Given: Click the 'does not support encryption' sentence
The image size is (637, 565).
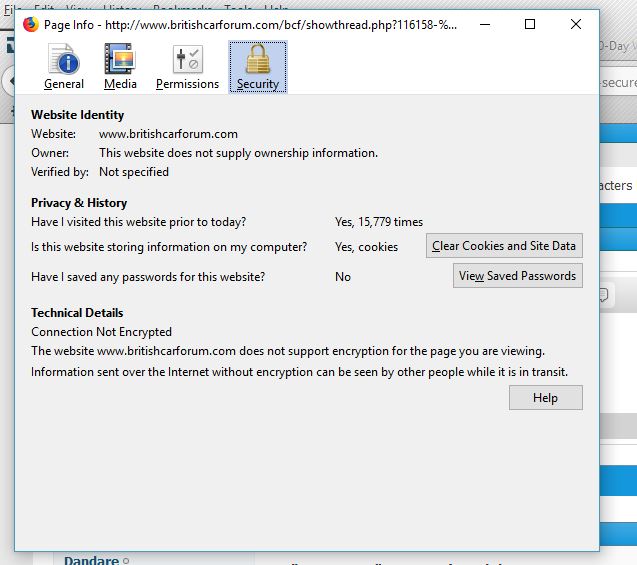Looking at the screenshot, I should pos(288,351).
